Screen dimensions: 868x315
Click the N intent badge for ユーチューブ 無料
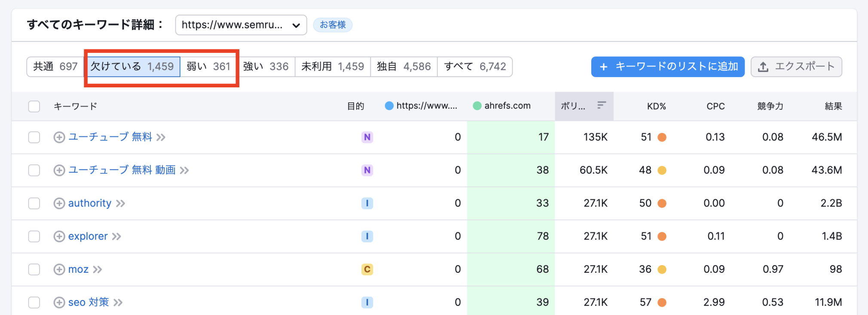367,137
